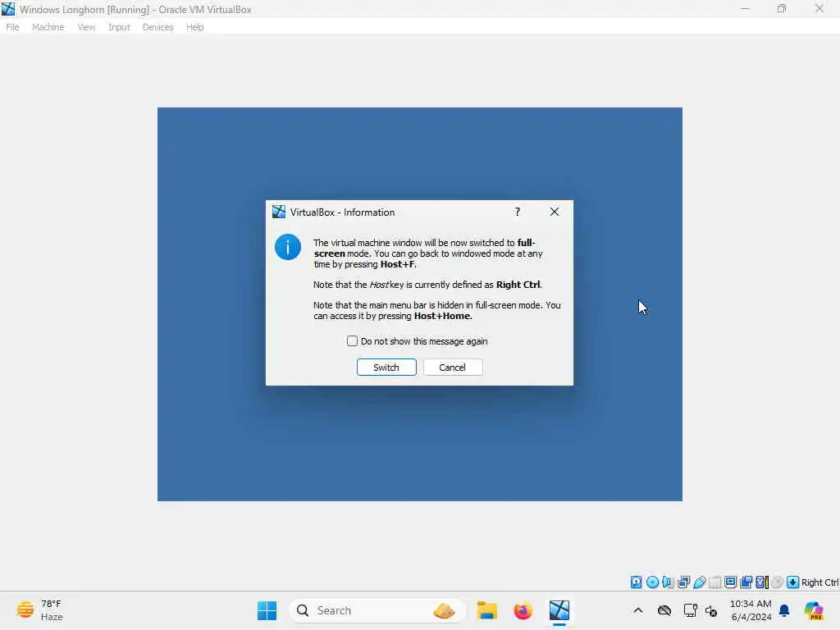Restore down the VirtualBox window
840x630 pixels.
click(x=782, y=9)
